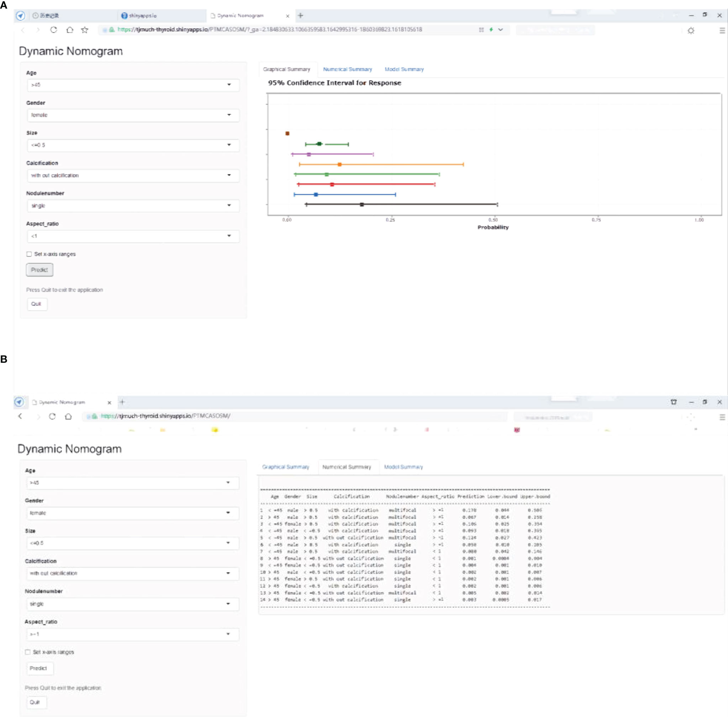Image resolution: width=728 pixels, height=717 pixels.
Task: Go to home page in panel A browser
Action: pyautogui.click(x=70, y=30)
